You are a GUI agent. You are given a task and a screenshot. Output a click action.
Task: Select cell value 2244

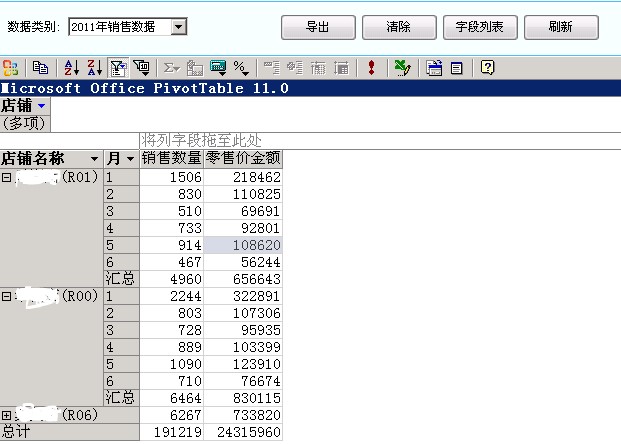point(171,296)
